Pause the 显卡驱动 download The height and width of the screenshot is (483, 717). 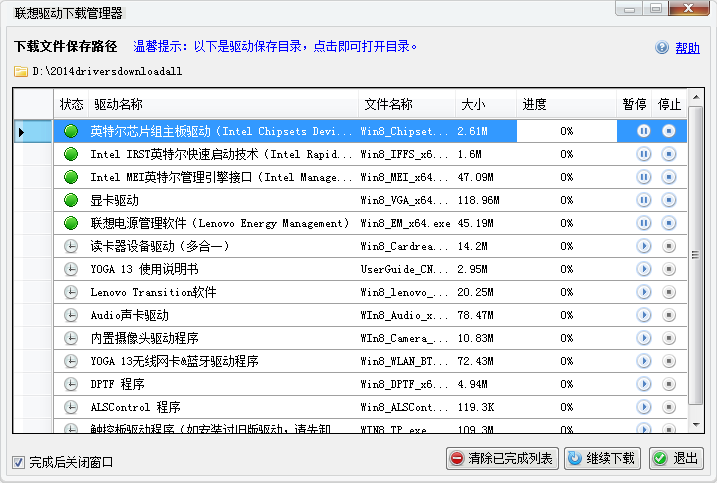point(643,200)
